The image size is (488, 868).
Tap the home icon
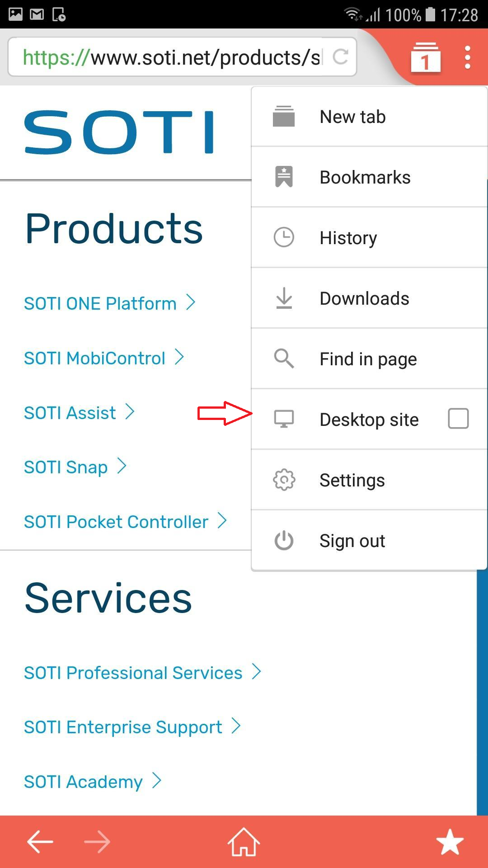pos(244,842)
